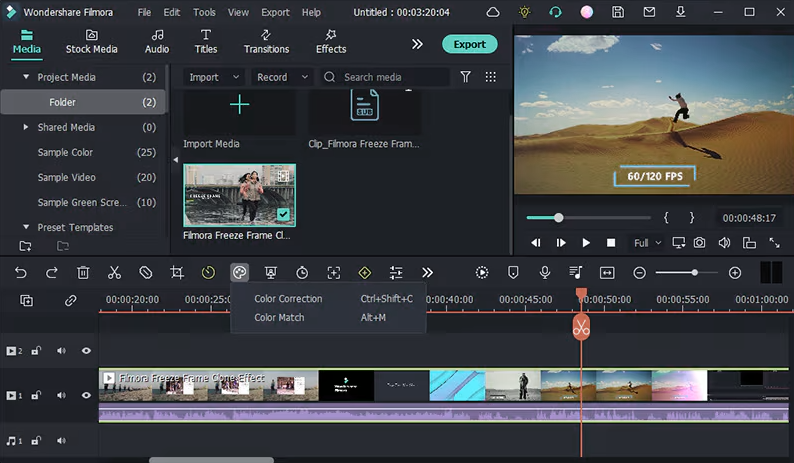Viewport: 794px width, 463px height.
Task: Click the tag/edit icon next to scissors
Action: click(146, 273)
